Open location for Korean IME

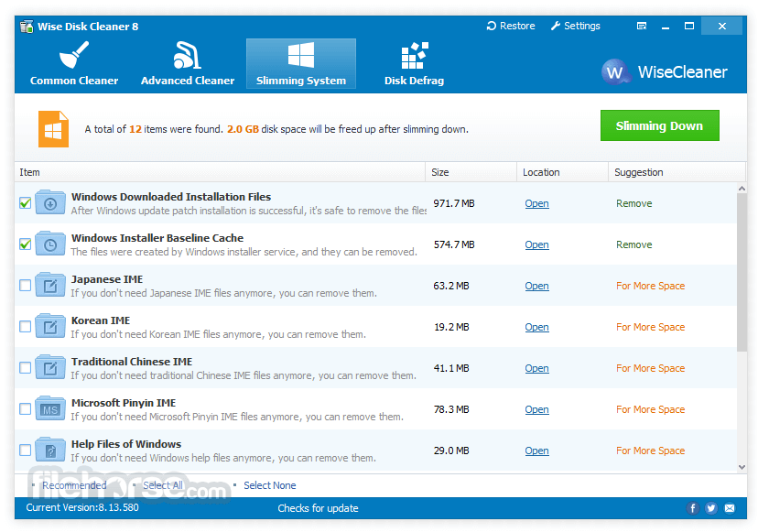(x=536, y=327)
